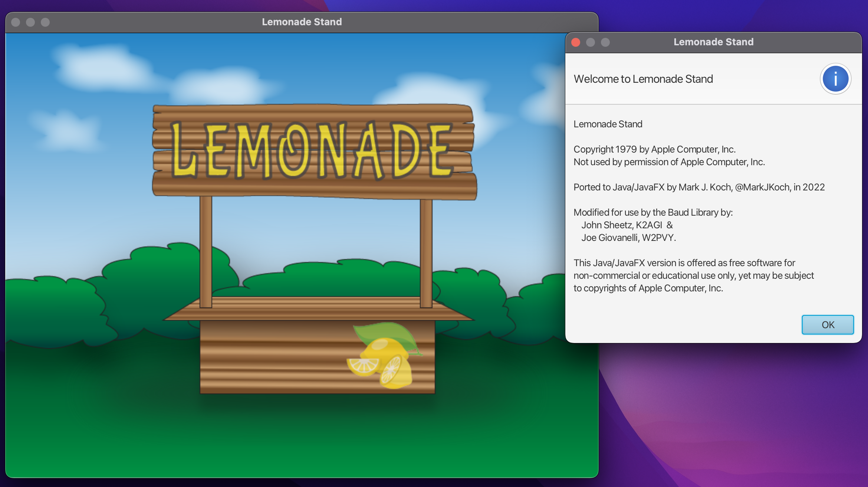The image size is (868, 487).
Task: Click the OK button in dialog
Action: [827, 325]
